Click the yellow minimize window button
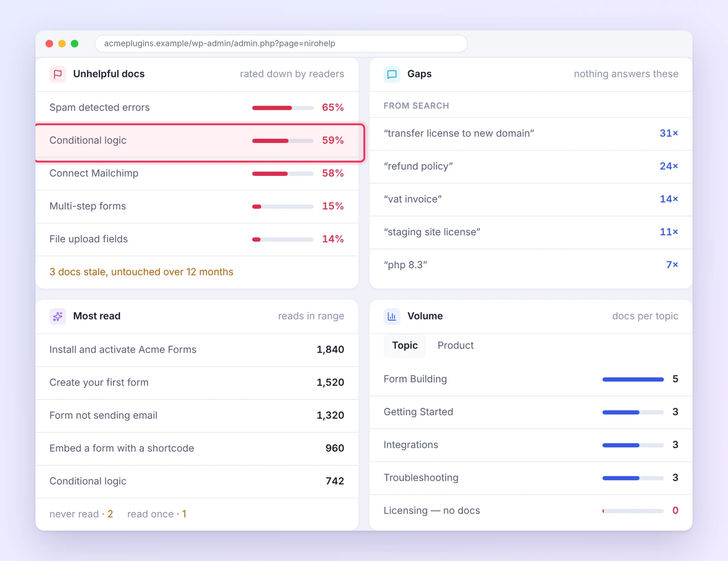This screenshot has width=728, height=561. coord(62,44)
